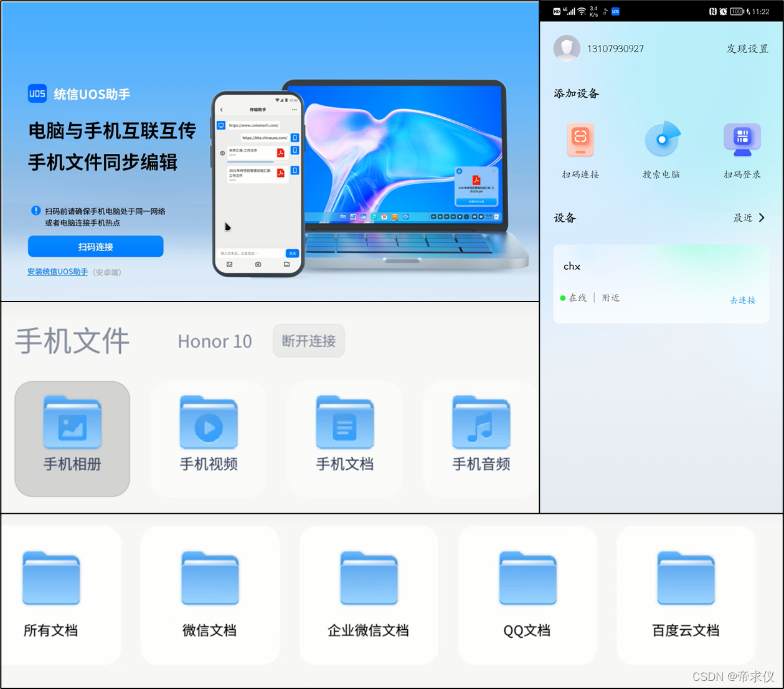Tap the 扫码登录 icon

tap(742, 140)
